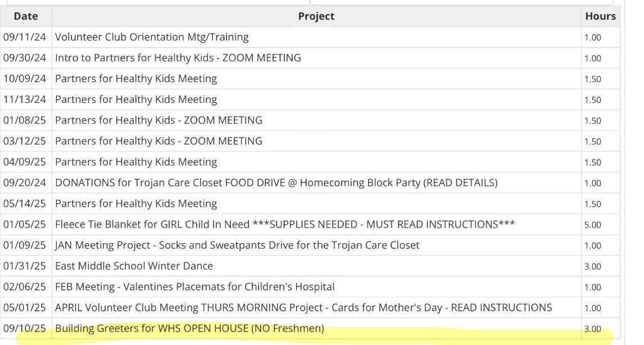Select the 03/12/25 date cell
This screenshot has width=644, height=345.
coord(25,141)
